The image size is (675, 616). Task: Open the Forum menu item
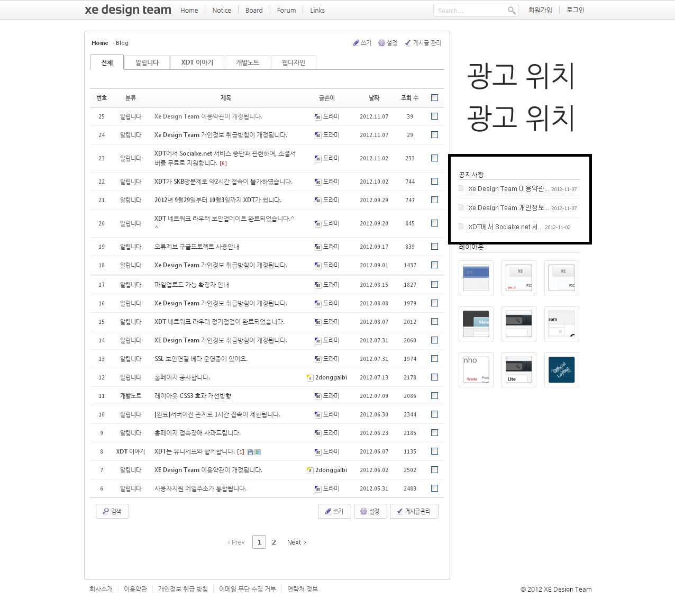pos(286,10)
